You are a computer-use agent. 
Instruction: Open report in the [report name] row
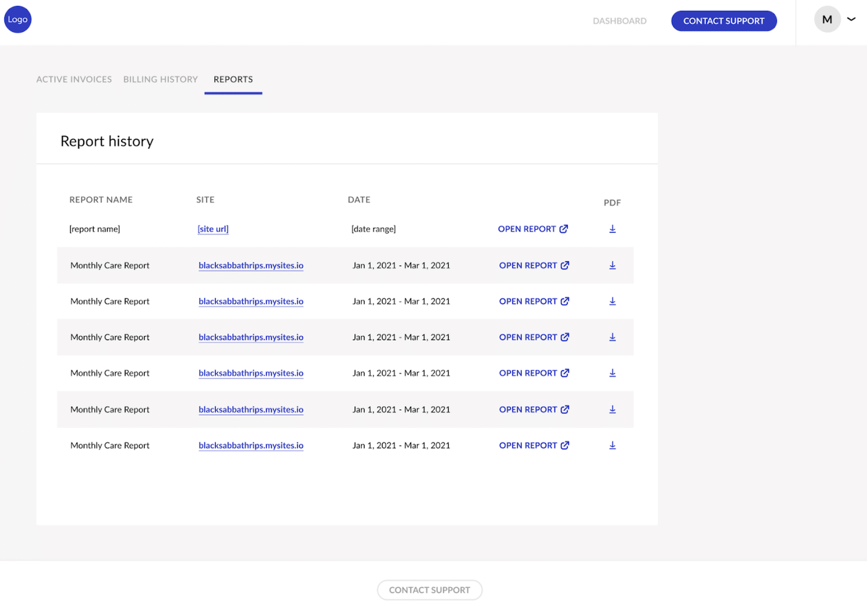pyautogui.click(x=532, y=229)
